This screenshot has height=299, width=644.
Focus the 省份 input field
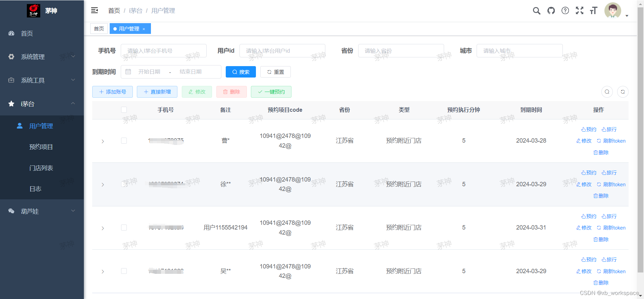click(401, 51)
